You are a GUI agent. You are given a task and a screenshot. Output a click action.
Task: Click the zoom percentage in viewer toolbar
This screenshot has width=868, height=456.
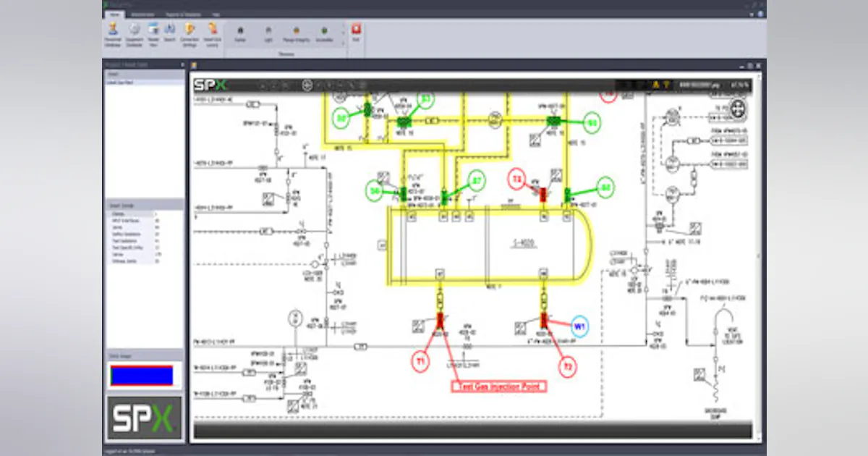[739, 85]
